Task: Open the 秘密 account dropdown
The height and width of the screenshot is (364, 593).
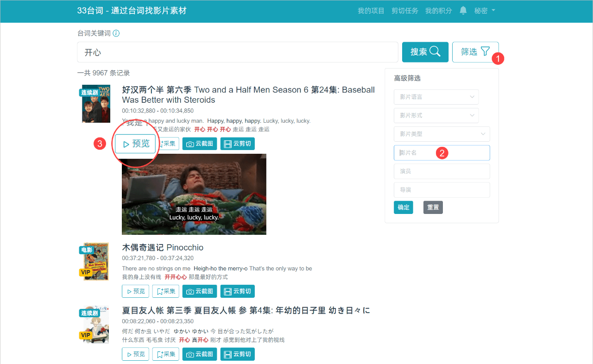Action: tap(485, 11)
